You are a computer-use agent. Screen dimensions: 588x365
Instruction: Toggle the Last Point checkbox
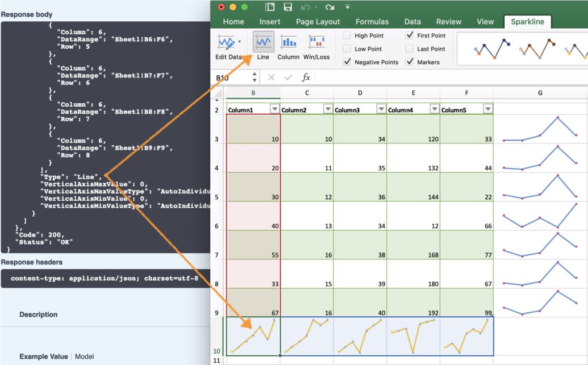(x=409, y=49)
